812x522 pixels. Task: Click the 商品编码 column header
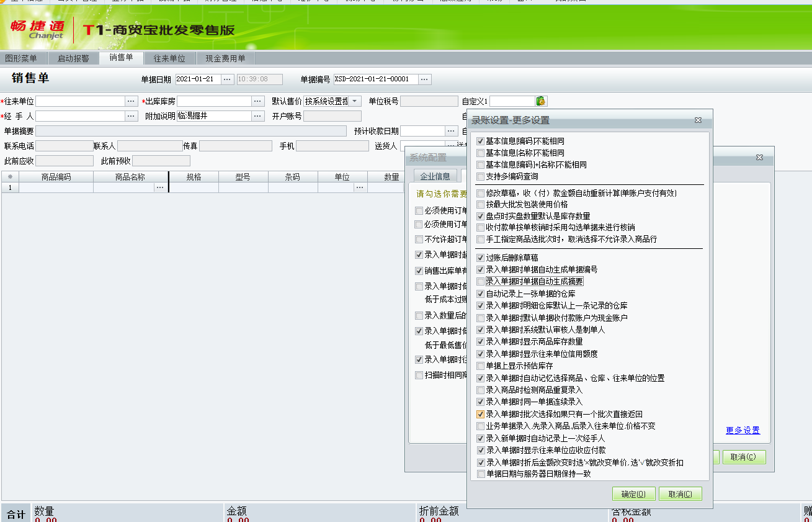coord(56,177)
